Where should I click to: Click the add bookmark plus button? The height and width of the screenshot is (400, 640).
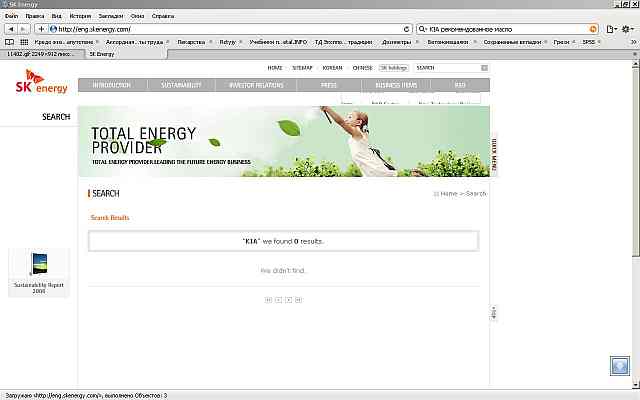coord(40,29)
